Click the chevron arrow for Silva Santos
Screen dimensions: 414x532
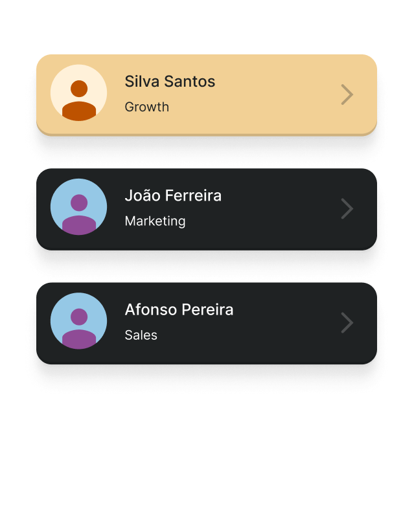click(347, 94)
